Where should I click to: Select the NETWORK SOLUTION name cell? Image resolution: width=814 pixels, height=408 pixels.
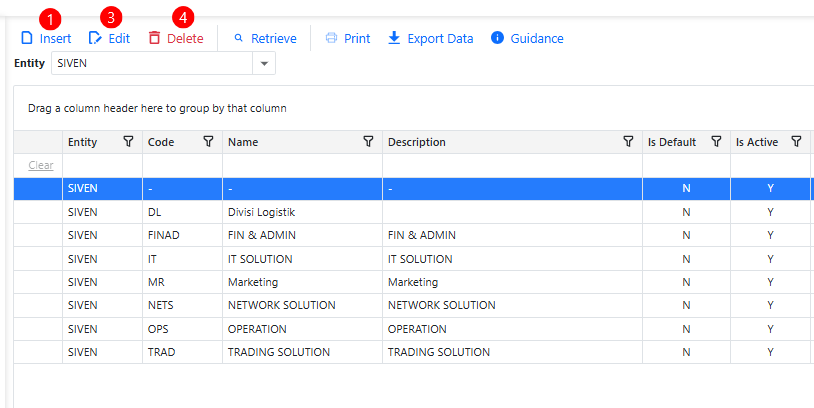pyautogui.click(x=303, y=305)
